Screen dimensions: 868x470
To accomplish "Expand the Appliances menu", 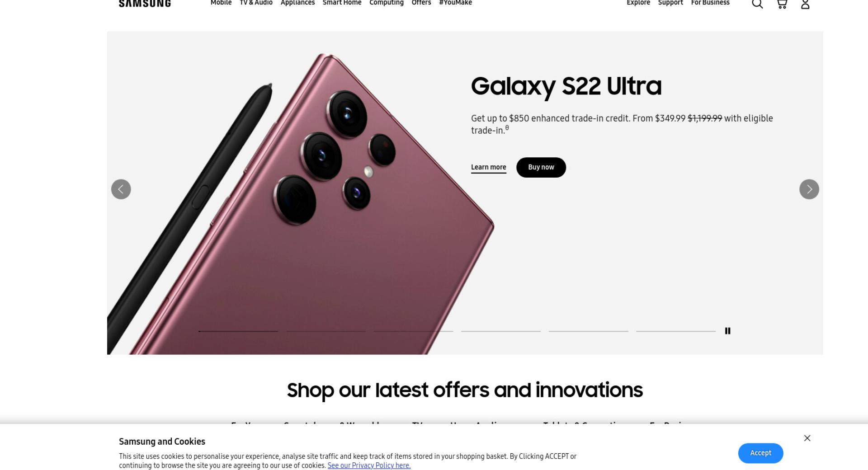I will (297, 3).
